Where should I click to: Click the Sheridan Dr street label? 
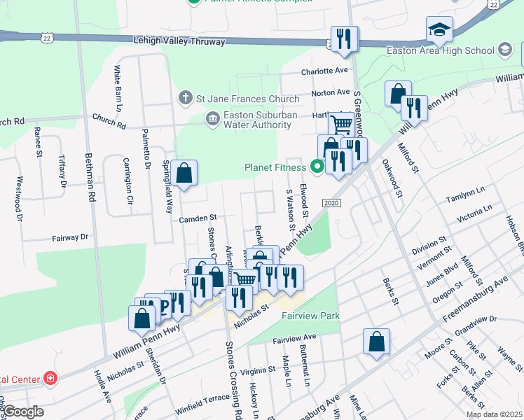coord(156,366)
